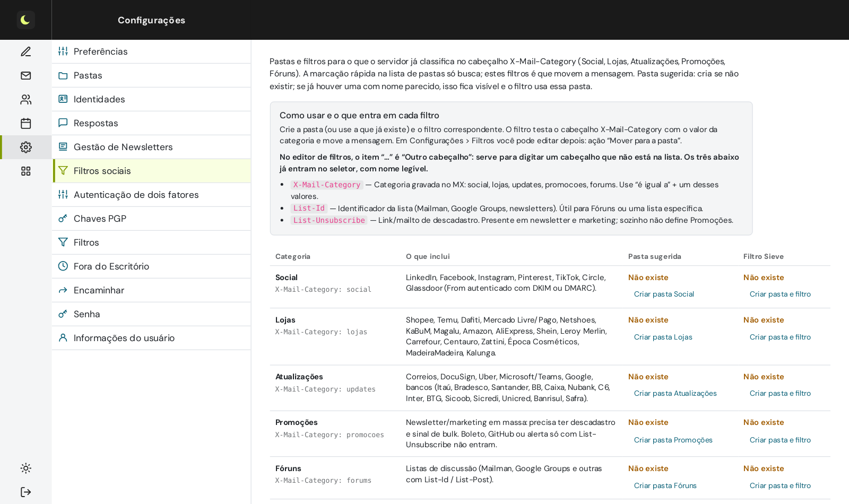Screen dimensions: 849x504
Task: Click clock icon beside Fora do Escritório
Action: [x=63, y=266]
